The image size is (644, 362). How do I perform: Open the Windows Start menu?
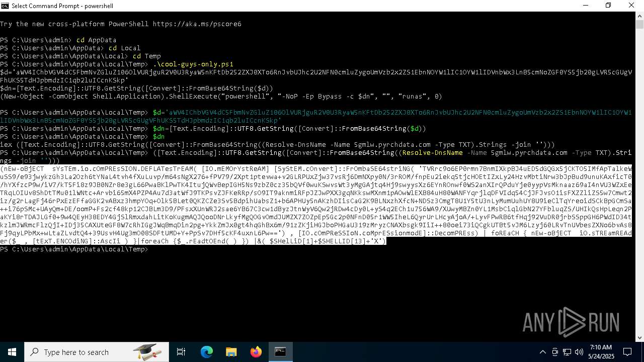[x=12, y=352]
